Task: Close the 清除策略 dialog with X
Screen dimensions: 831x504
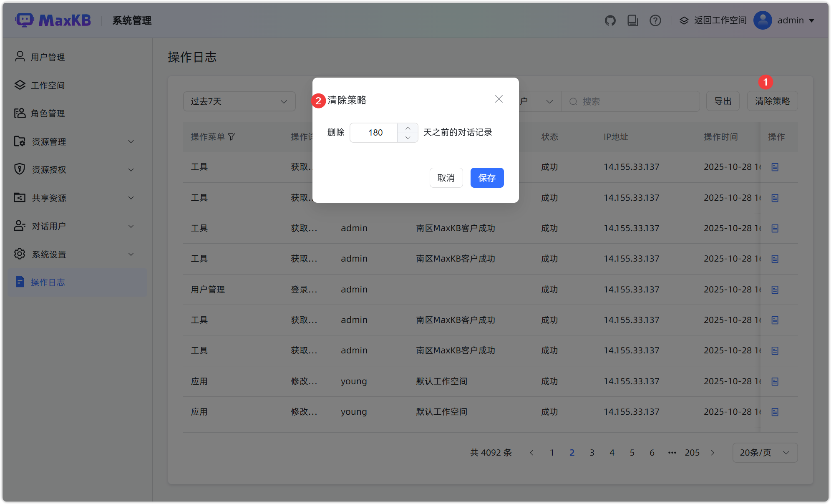Action: (x=499, y=99)
